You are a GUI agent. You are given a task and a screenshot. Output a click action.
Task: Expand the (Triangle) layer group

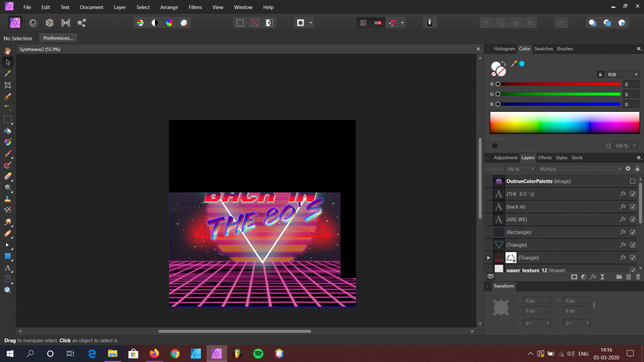488,257
